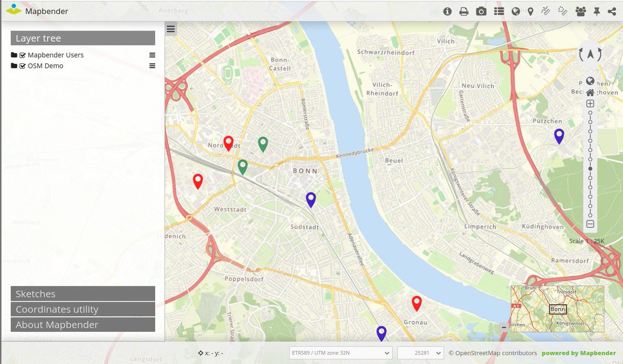Open Mapbender Users layer context menu
Viewport: 623px width, 364px height.
coord(152,55)
